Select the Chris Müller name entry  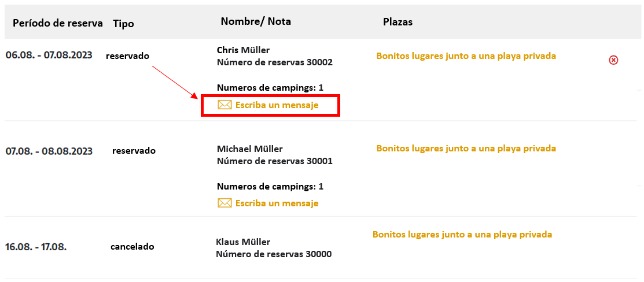[x=243, y=50]
